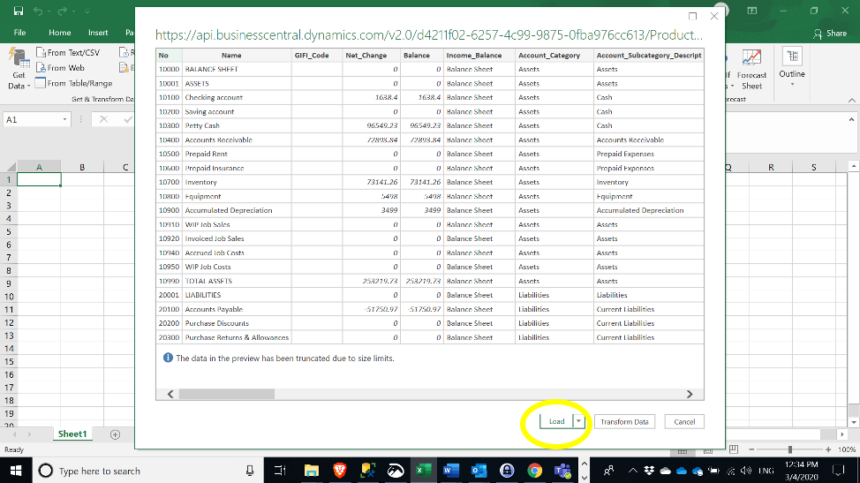Switch to the Insert ribbon tab

tap(98, 33)
